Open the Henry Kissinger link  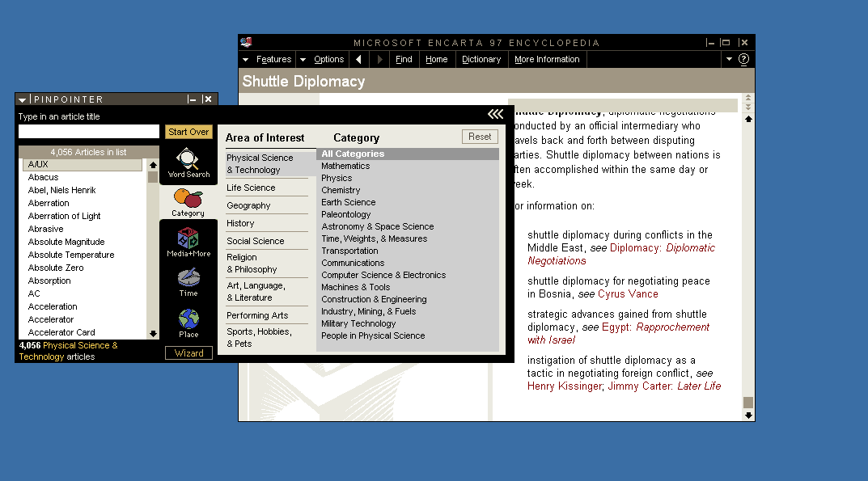pos(564,386)
